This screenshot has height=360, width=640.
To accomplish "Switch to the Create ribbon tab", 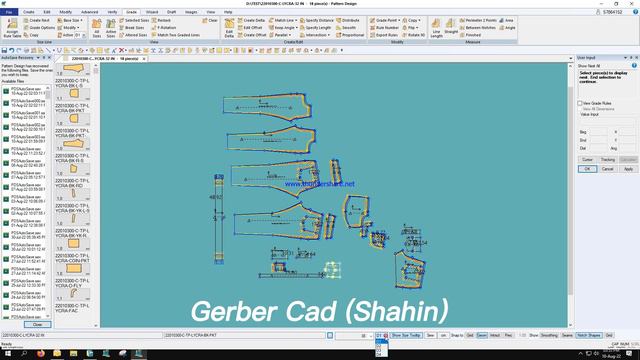I will (x=29, y=12).
